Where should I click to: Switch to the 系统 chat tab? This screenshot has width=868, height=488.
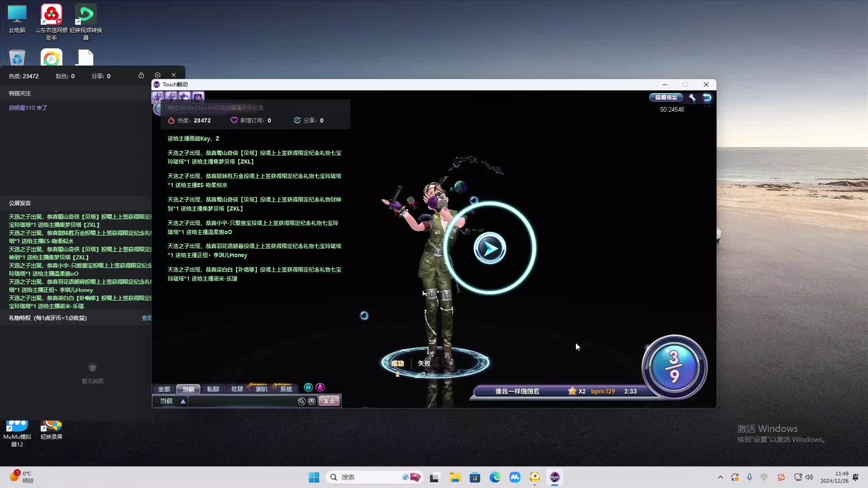[286, 389]
